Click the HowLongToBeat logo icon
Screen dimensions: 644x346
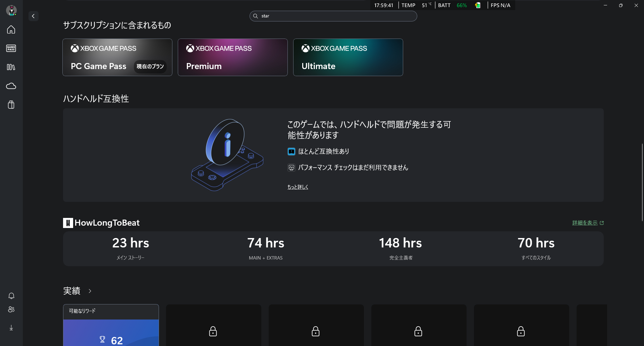coord(68,223)
